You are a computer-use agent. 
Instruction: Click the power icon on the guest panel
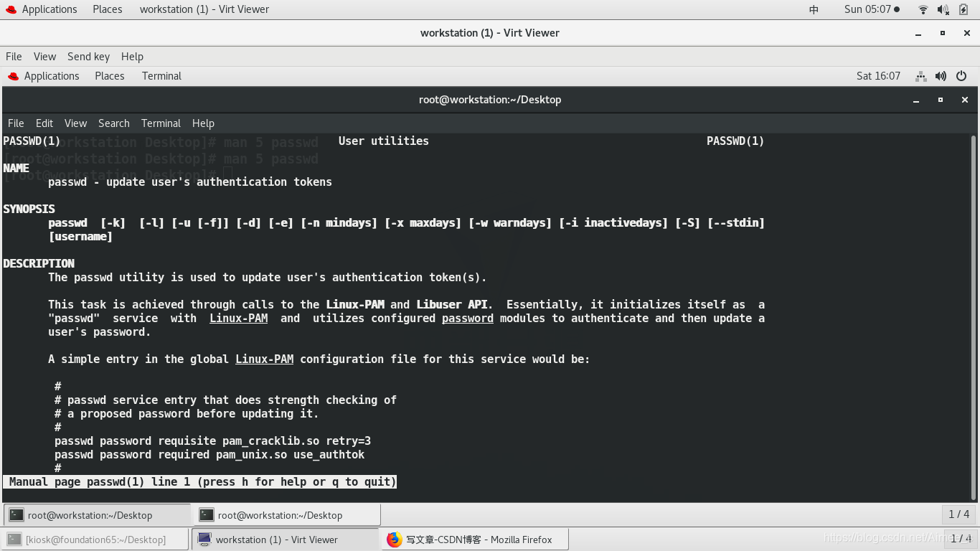coord(961,76)
